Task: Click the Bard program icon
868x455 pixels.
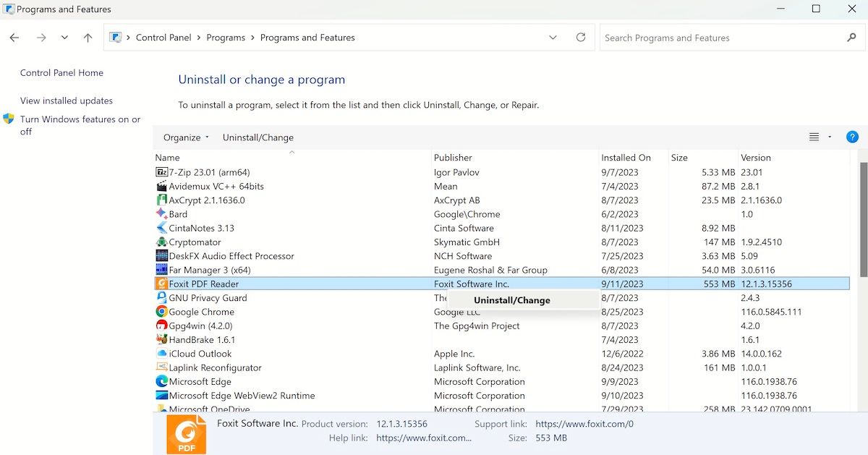Action: pos(162,214)
